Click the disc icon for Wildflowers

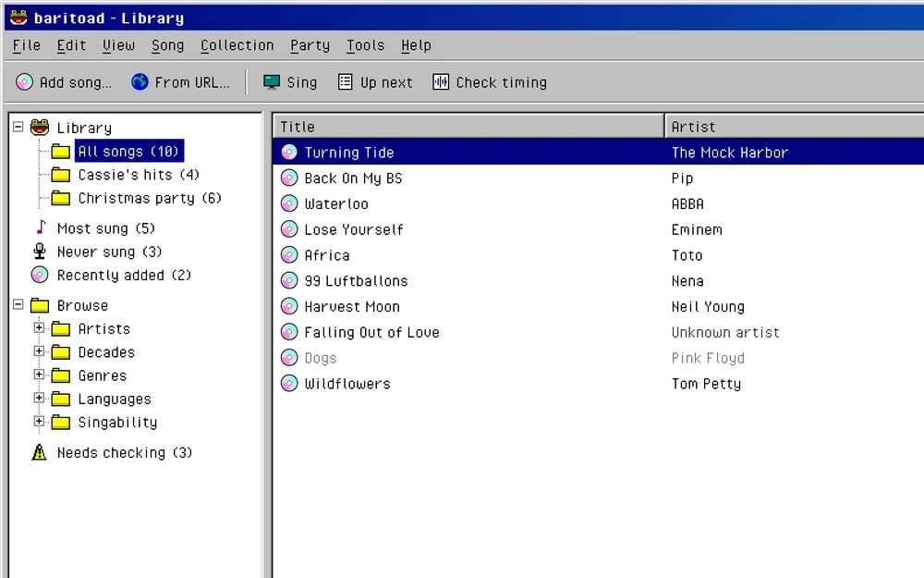pyautogui.click(x=289, y=384)
